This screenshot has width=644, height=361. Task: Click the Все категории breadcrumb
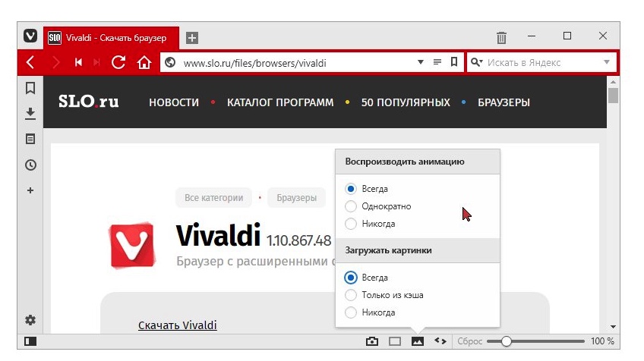pos(213,198)
